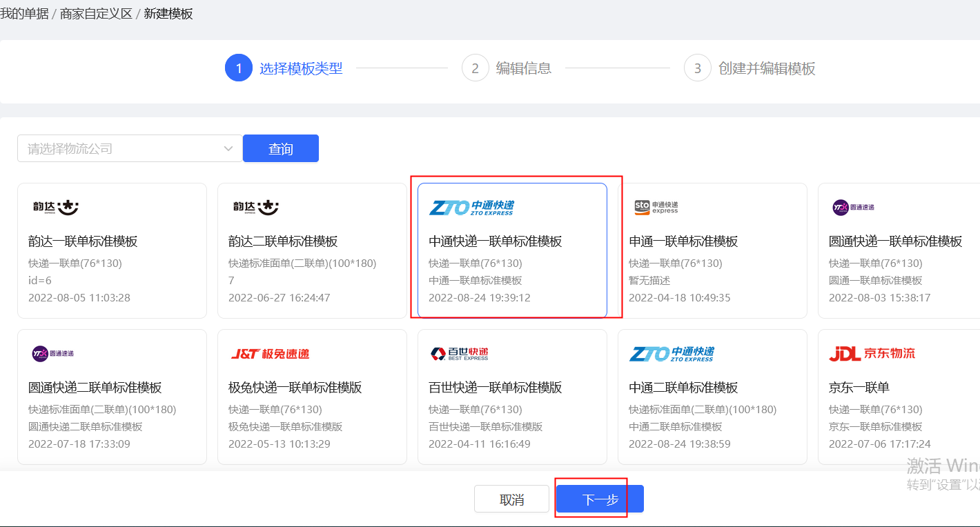The width and height of the screenshot is (980, 527).
Task: Select template title 韵达一联单标准模板
Action: (83, 241)
